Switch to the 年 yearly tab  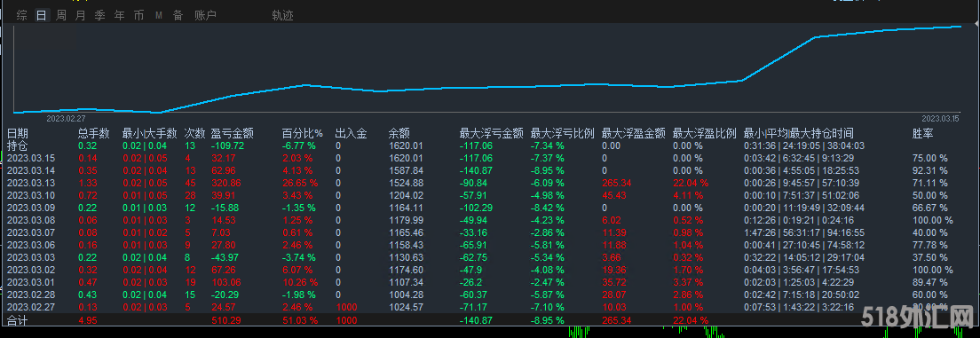(119, 16)
